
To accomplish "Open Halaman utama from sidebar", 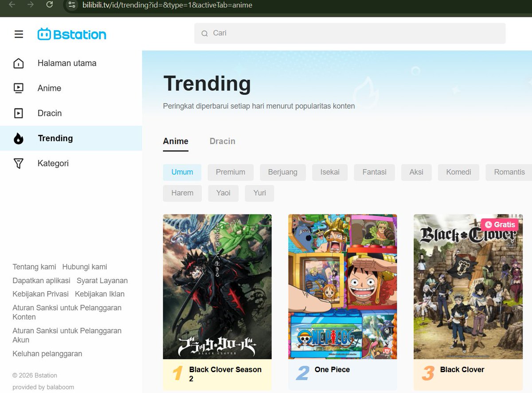I will [x=67, y=63].
